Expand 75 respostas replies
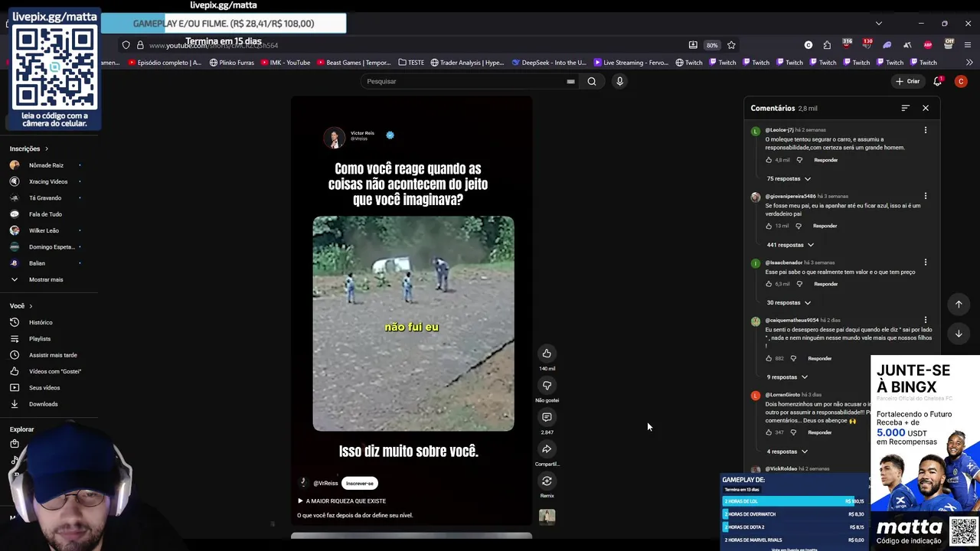This screenshot has height=551, width=980. [x=789, y=178]
